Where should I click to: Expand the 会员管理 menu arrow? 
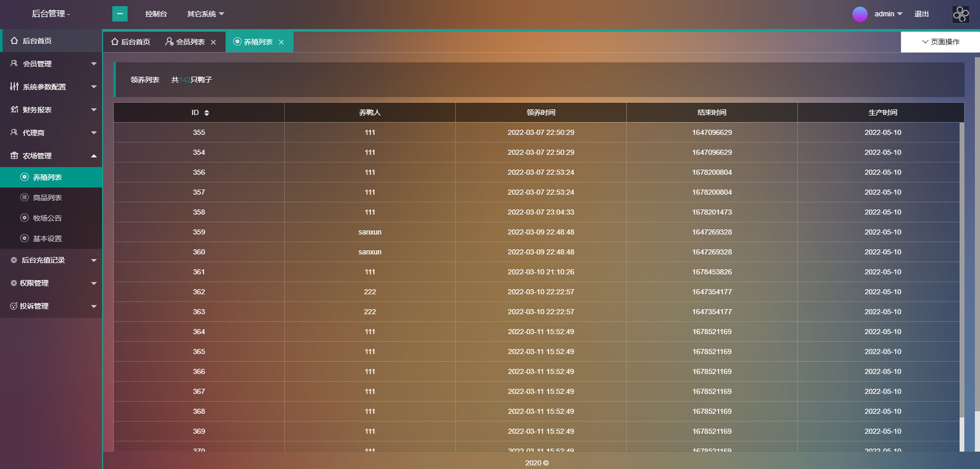[94, 64]
